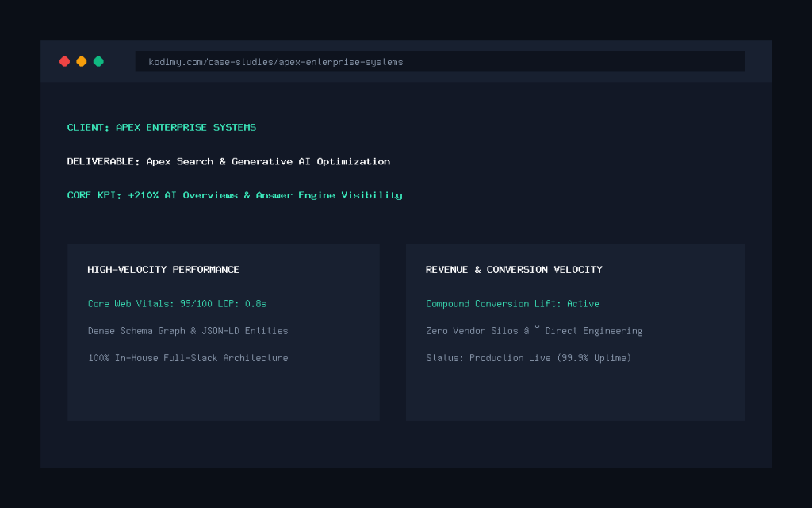Click Dense Schema Graph & JSON-LD Entities
This screenshot has height=508, width=812.
(188, 331)
